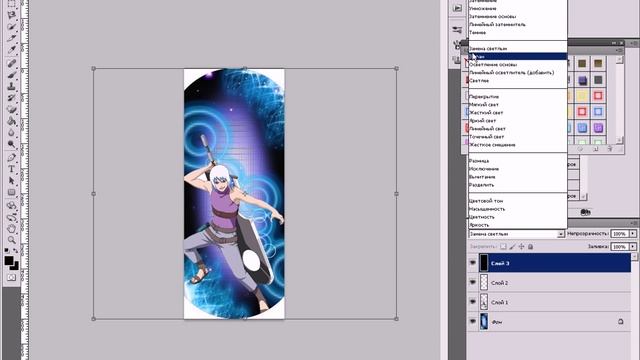Select the Eraser tool
The height and width of the screenshot is (360, 640).
[x=11, y=110]
